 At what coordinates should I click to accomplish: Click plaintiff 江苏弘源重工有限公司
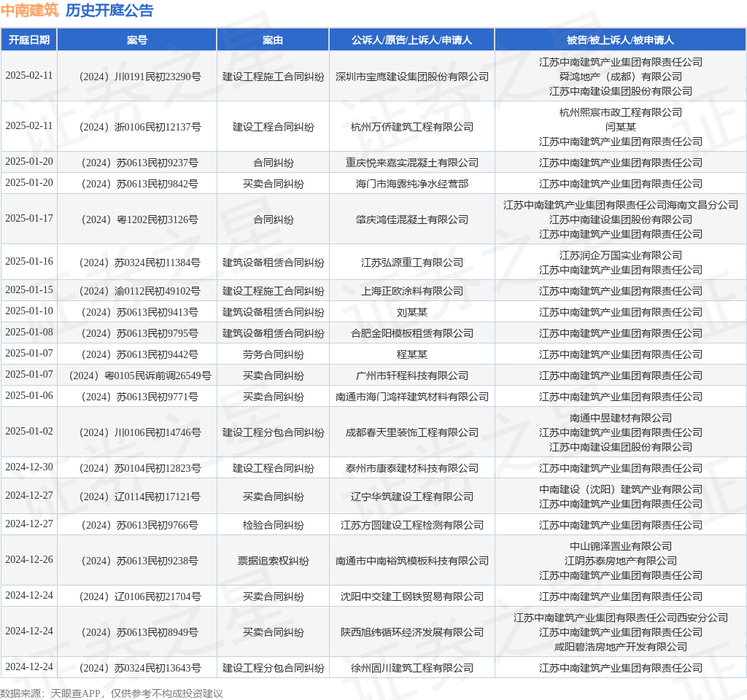coord(412,262)
